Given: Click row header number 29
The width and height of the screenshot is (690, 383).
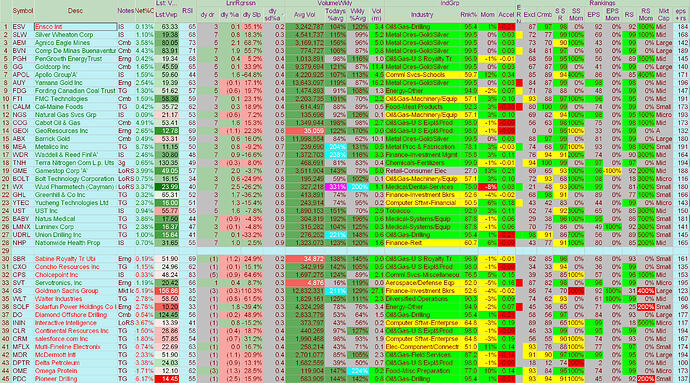Looking at the screenshot, I should coord(5,251).
